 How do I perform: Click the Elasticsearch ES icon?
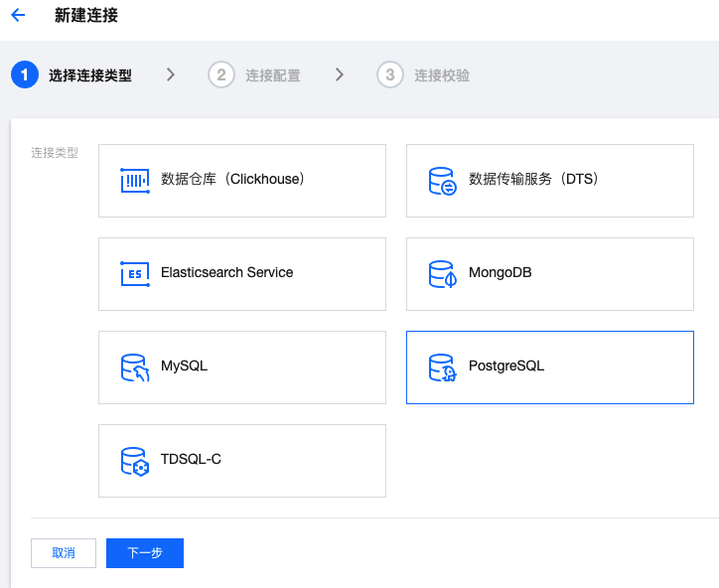click(x=135, y=274)
